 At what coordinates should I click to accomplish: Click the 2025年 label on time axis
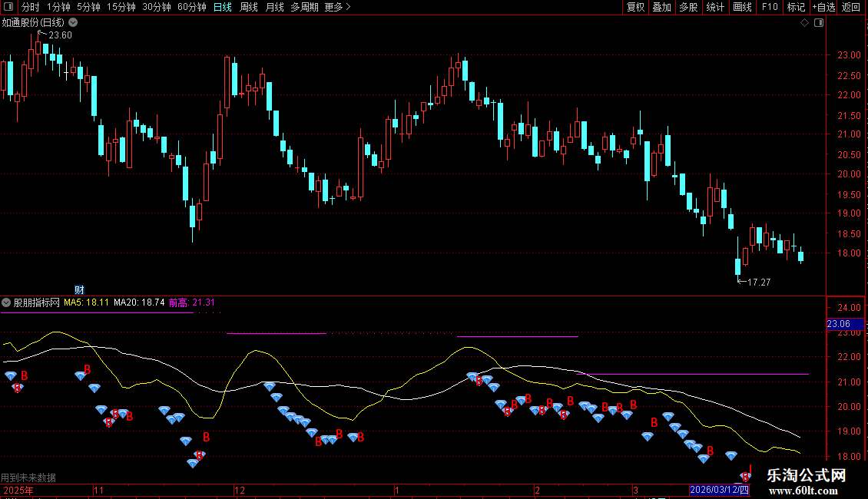tap(18, 490)
